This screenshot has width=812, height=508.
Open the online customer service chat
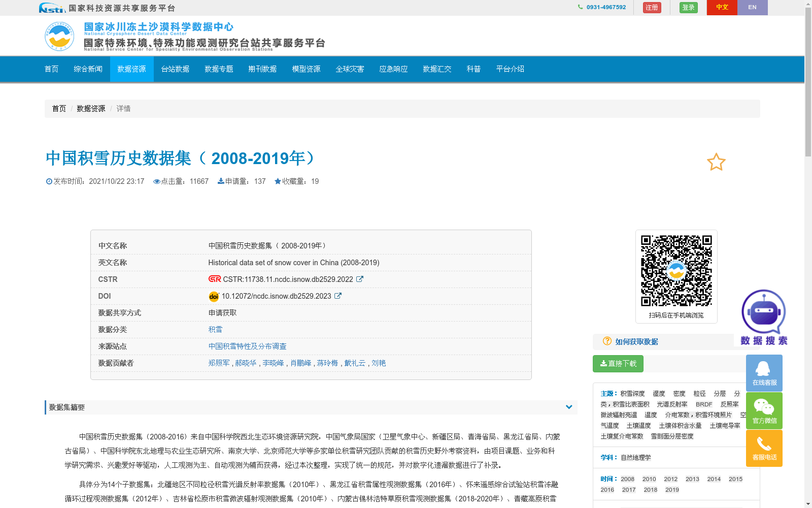click(764, 373)
